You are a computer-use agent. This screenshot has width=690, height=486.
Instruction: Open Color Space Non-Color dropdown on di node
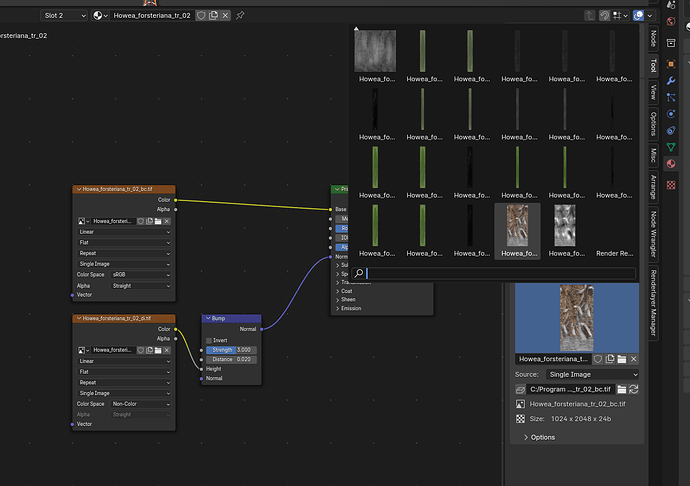(x=141, y=404)
